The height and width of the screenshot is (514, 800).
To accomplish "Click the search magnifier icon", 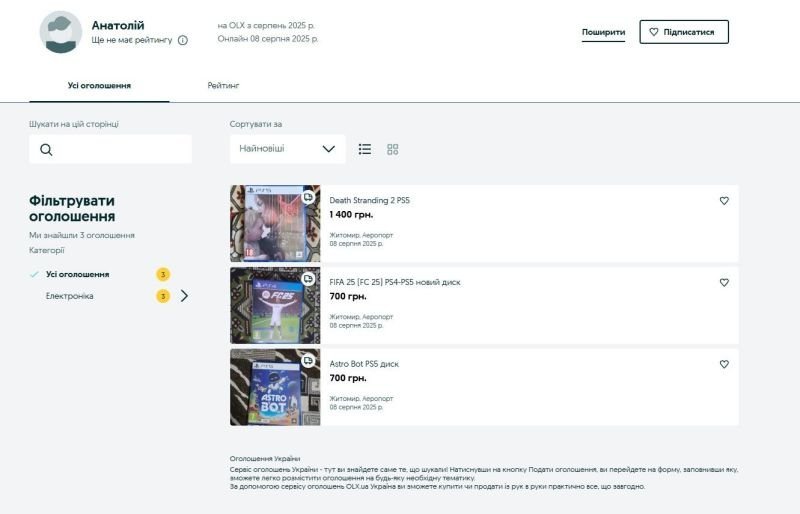I will tap(46, 150).
